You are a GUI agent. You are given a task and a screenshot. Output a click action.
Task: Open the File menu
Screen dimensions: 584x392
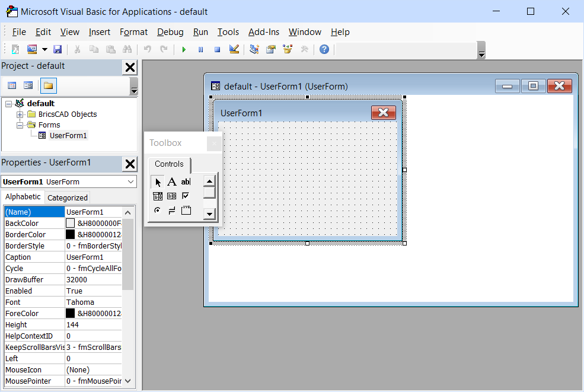[19, 32]
